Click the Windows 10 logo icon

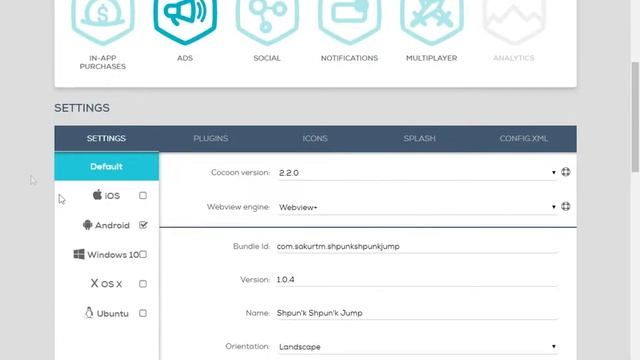79,254
